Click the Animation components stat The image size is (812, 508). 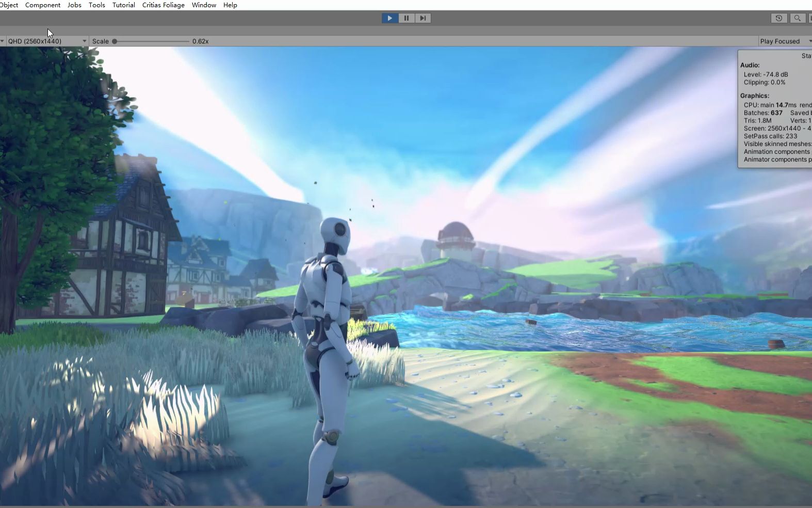pos(776,152)
